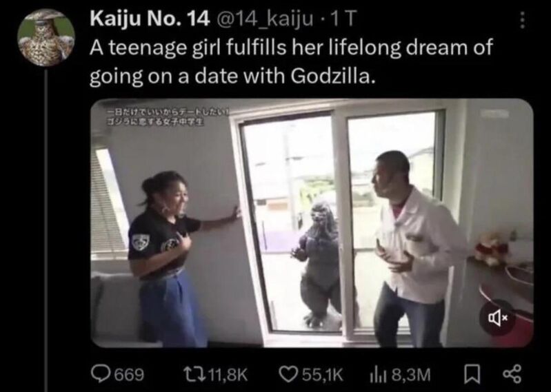Viewport: 551px width, 392px height.
Task: Bookmark this tweet
Action: pos(470,375)
